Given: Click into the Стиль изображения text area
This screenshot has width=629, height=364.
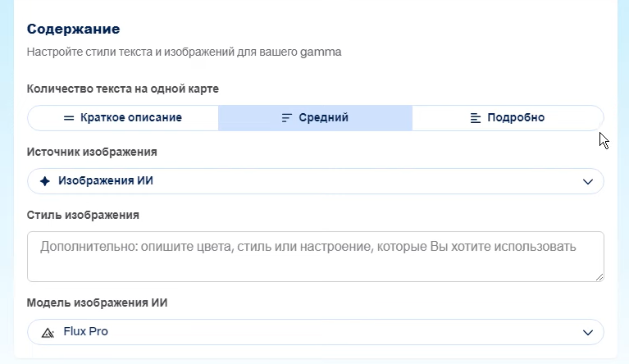Looking at the screenshot, I should 315,257.
